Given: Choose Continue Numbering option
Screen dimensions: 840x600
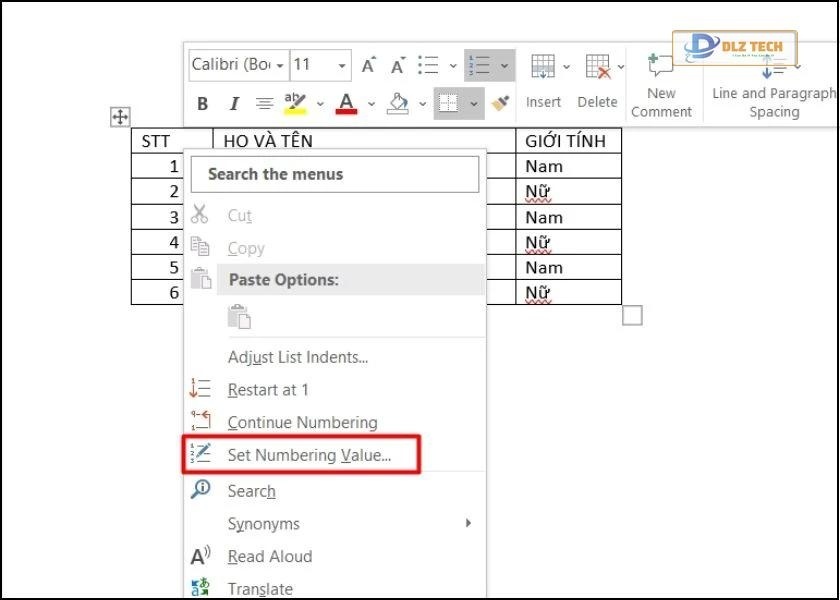Looking at the screenshot, I should [302, 422].
